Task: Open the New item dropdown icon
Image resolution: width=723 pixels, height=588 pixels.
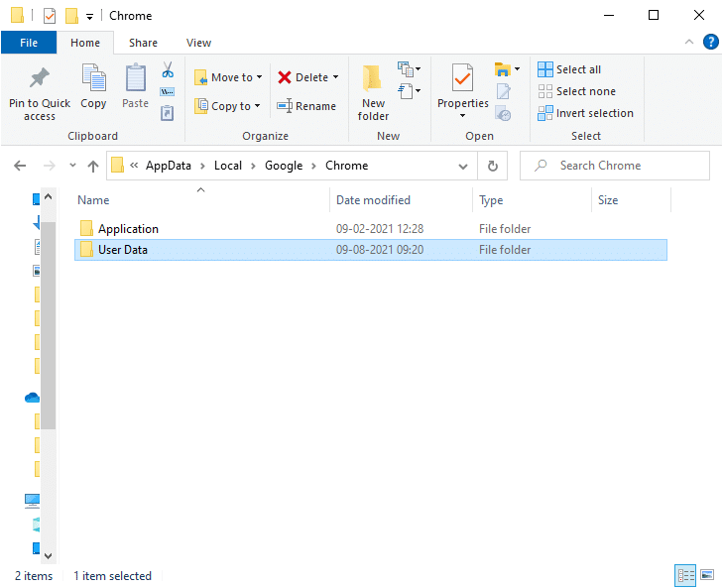Action: (x=409, y=69)
